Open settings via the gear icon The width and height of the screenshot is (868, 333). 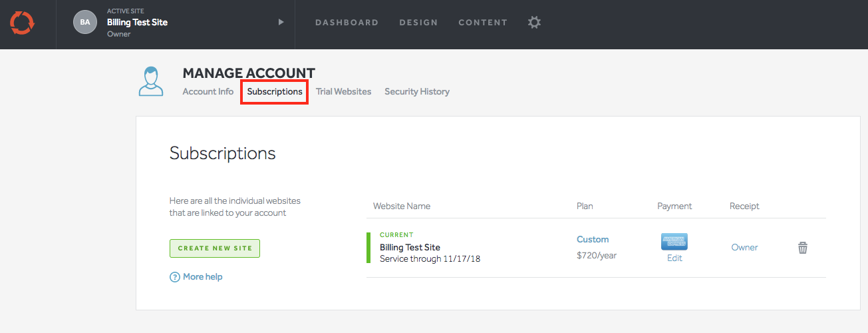[534, 22]
